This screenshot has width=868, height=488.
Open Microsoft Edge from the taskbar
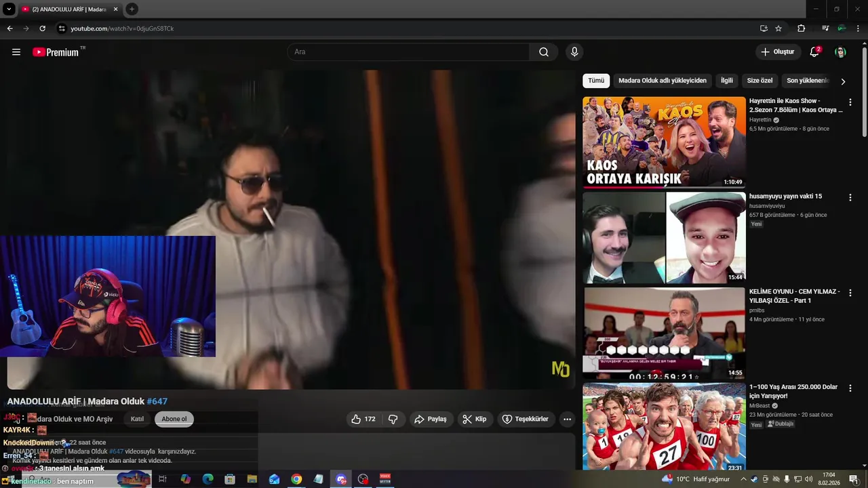pyautogui.click(x=208, y=479)
